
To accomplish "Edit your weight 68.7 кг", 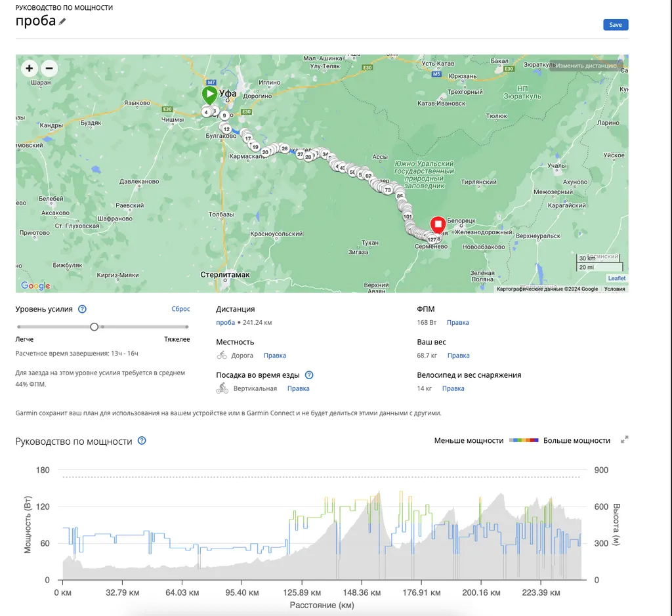I will point(458,356).
